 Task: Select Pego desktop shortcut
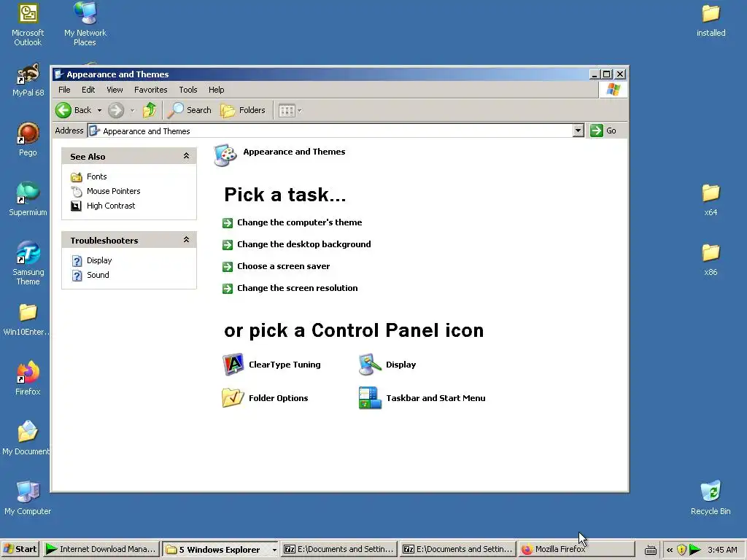coord(28,139)
